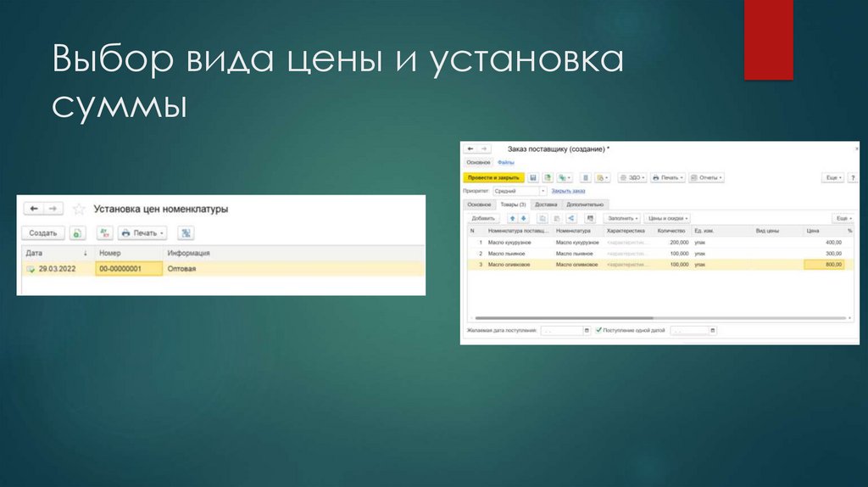Click the Номер column header

pos(129,253)
